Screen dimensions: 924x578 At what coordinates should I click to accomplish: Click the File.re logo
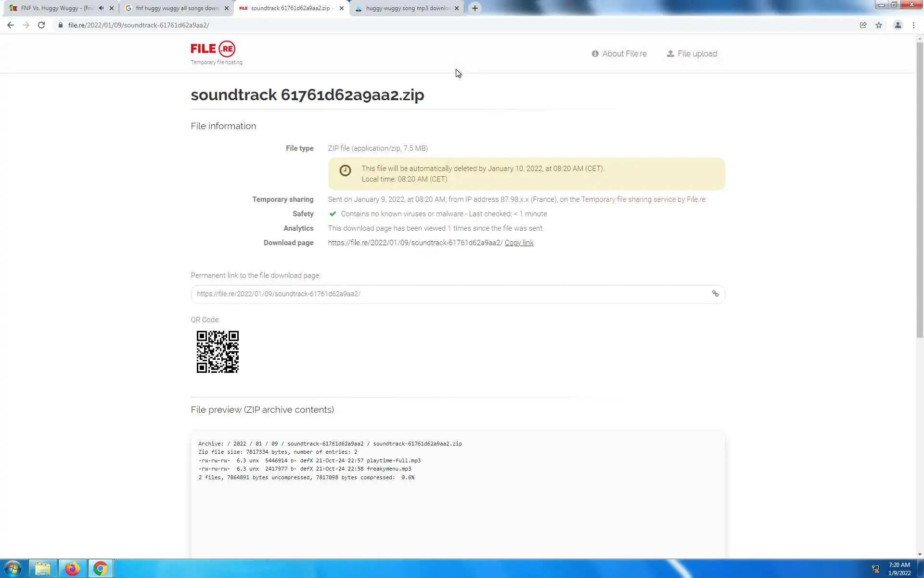[x=213, y=49]
